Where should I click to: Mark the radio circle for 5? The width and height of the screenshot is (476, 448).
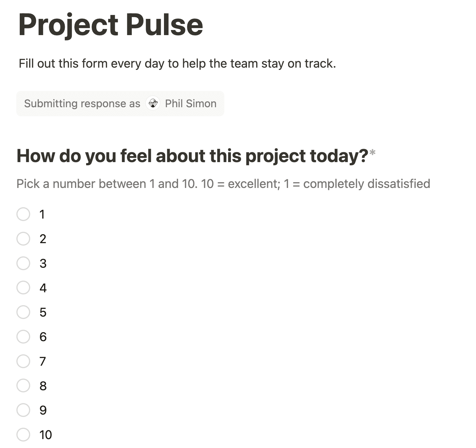tap(23, 312)
